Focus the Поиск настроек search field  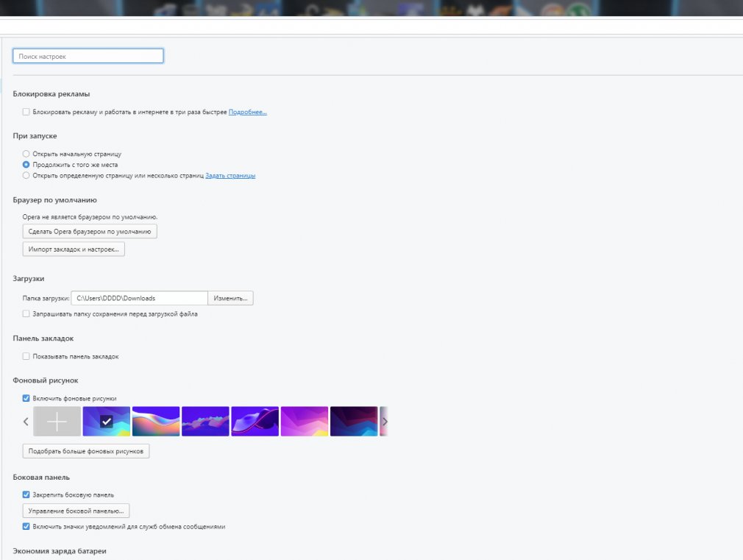pyautogui.click(x=88, y=56)
